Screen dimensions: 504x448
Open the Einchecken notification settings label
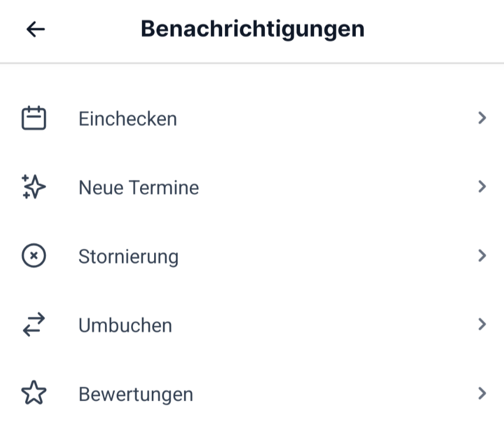point(128,119)
